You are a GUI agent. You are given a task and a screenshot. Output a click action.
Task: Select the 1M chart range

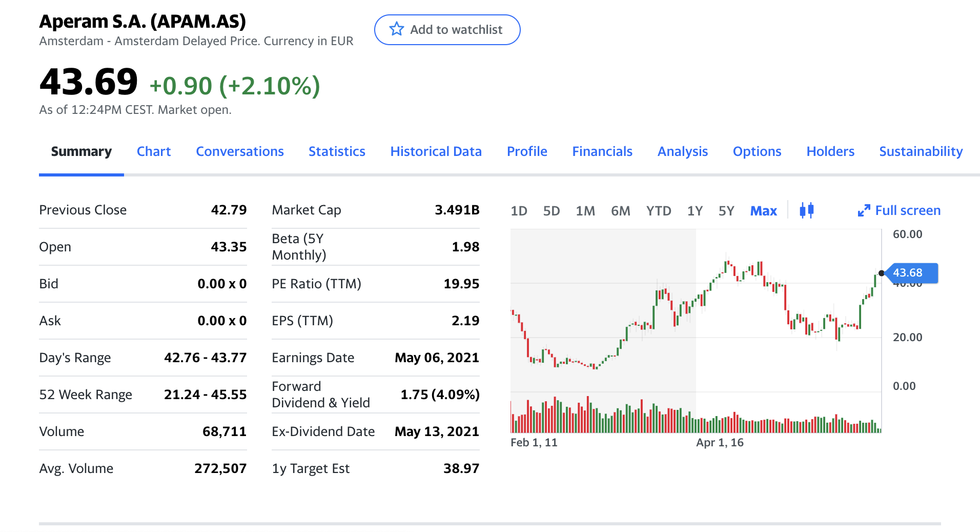(x=585, y=211)
